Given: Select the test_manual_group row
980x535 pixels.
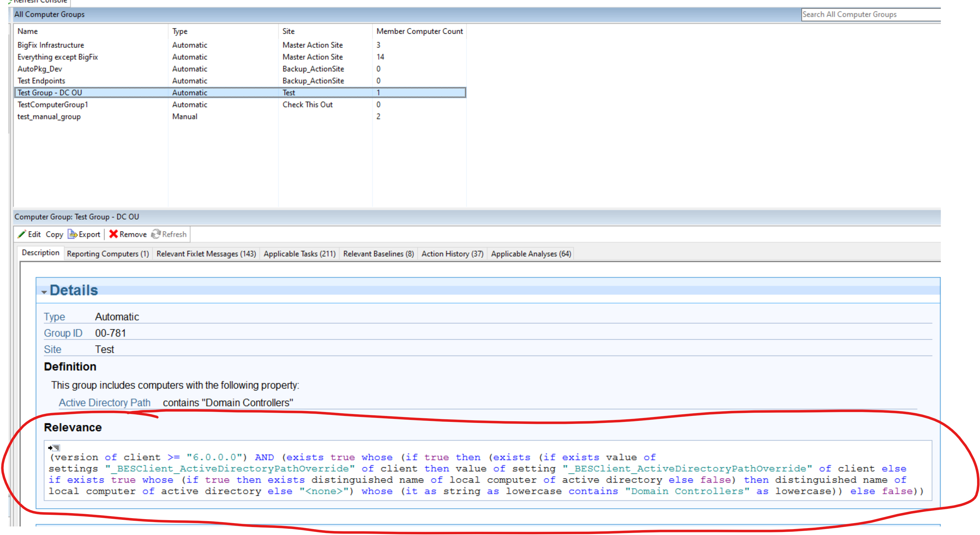Looking at the screenshot, I should click(x=240, y=116).
